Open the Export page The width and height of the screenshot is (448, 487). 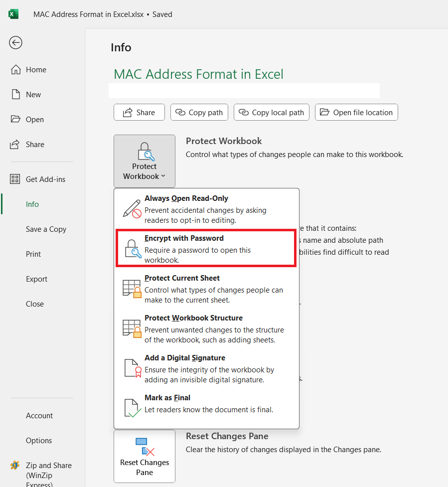click(x=37, y=279)
